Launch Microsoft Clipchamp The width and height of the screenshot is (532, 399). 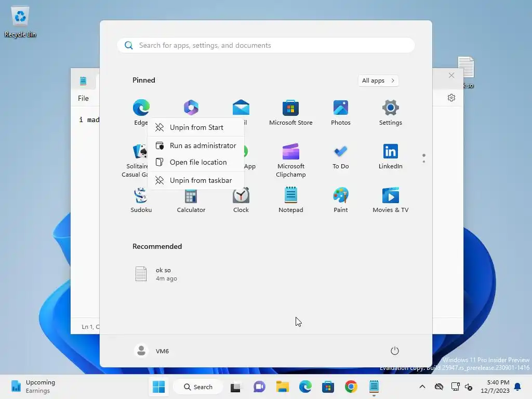291,161
